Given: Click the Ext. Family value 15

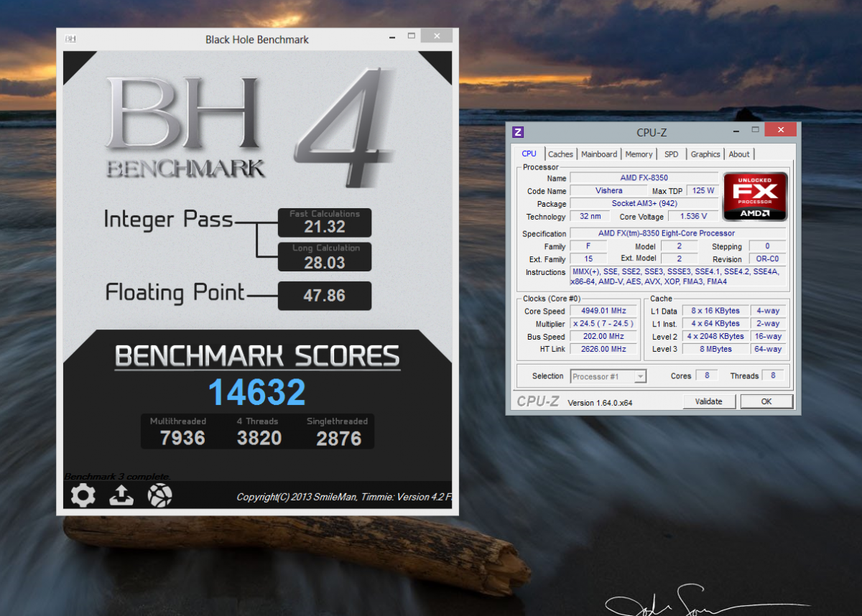Looking at the screenshot, I should [x=589, y=258].
